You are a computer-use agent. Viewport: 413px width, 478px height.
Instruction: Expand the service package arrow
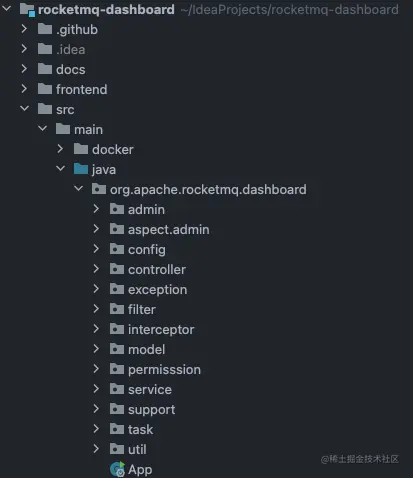click(96, 389)
